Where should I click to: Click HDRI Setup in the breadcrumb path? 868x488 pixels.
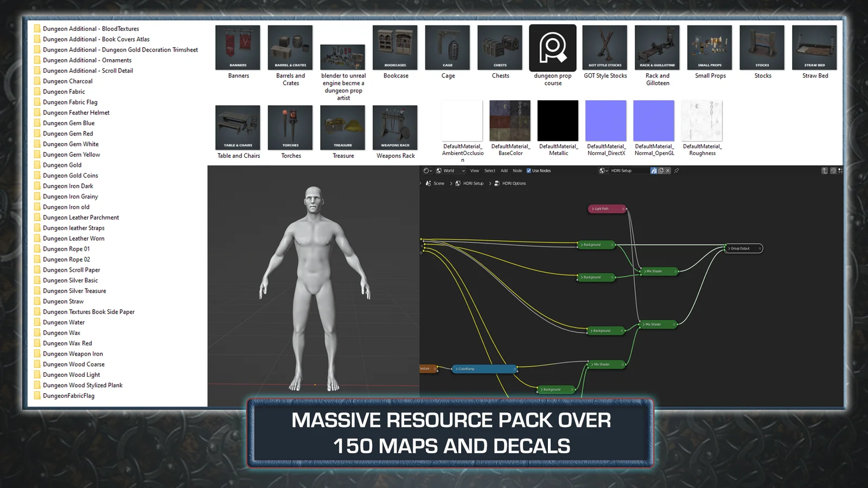473,183
